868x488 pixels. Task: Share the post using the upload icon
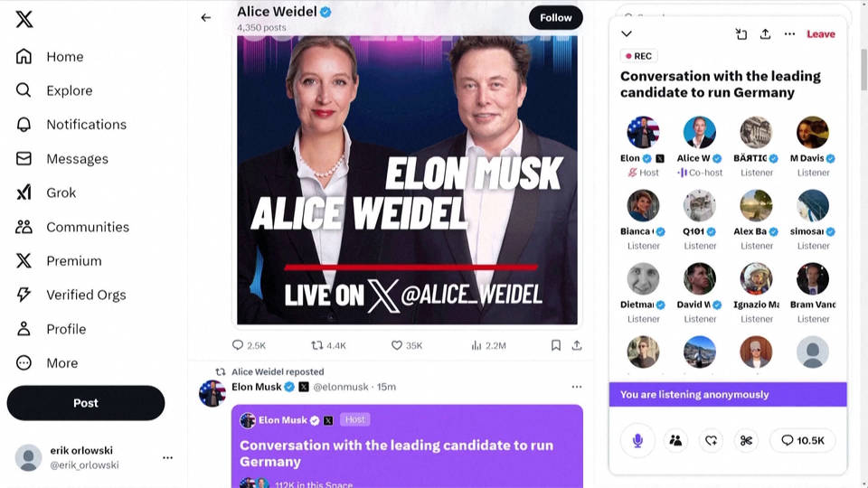click(x=577, y=345)
